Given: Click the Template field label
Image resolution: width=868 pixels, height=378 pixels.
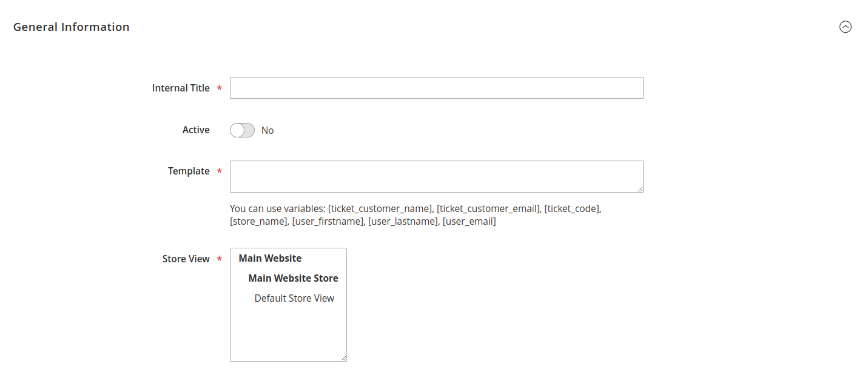Looking at the screenshot, I should click(189, 171).
